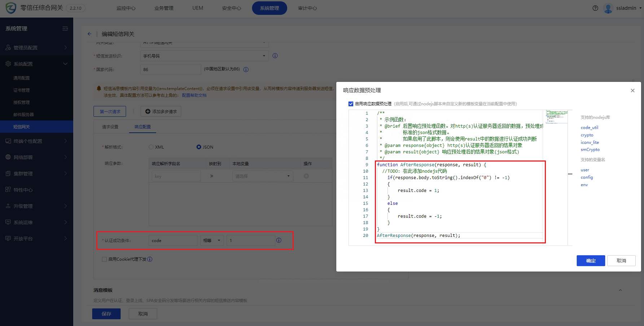
Task: Click the 系统配置 gear icon in sidebar
Action: 8,63
